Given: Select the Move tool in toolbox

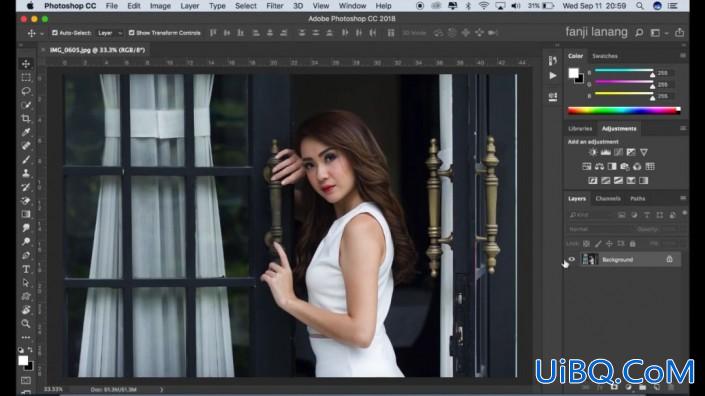Looking at the screenshot, I should [26, 64].
